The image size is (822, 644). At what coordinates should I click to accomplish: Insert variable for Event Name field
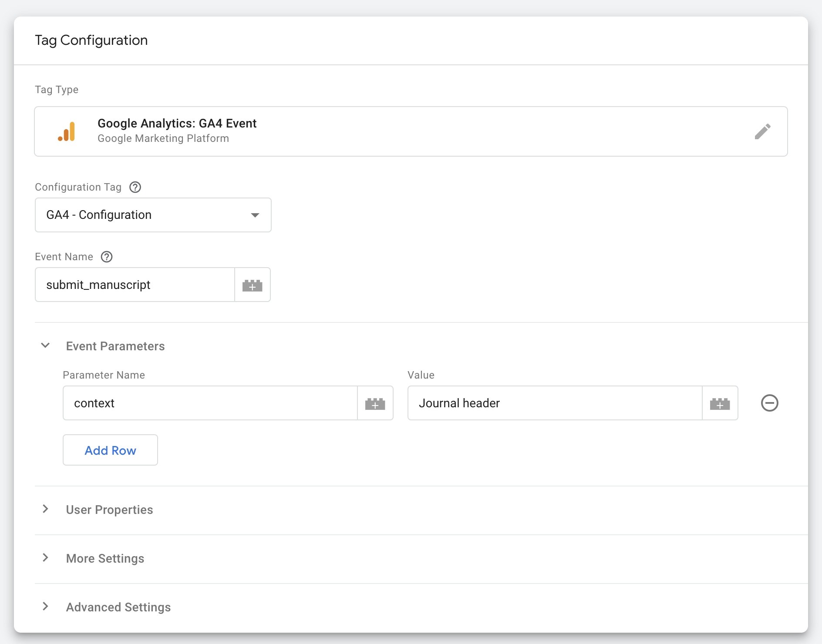coord(253,285)
